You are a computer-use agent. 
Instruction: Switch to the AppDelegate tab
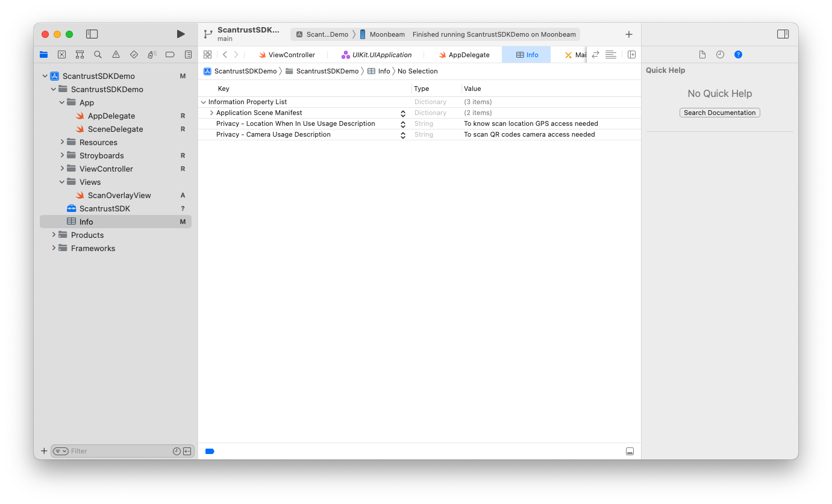pyautogui.click(x=463, y=55)
